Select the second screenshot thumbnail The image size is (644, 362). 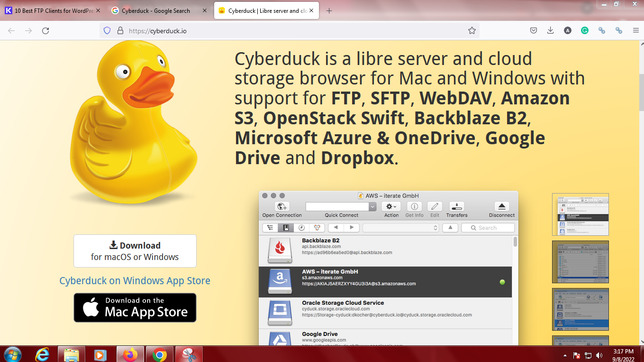(580, 262)
